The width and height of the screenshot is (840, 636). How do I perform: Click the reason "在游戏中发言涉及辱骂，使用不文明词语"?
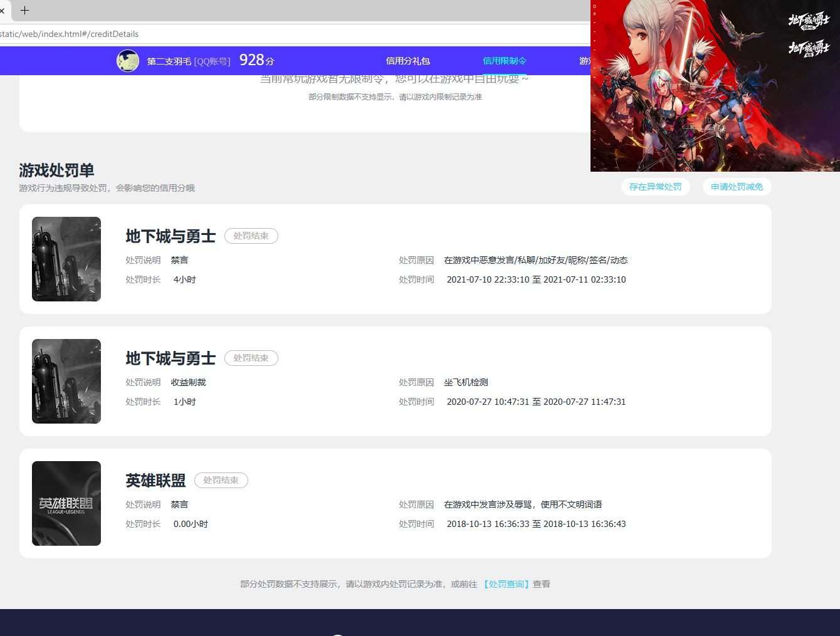click(523, 504)
